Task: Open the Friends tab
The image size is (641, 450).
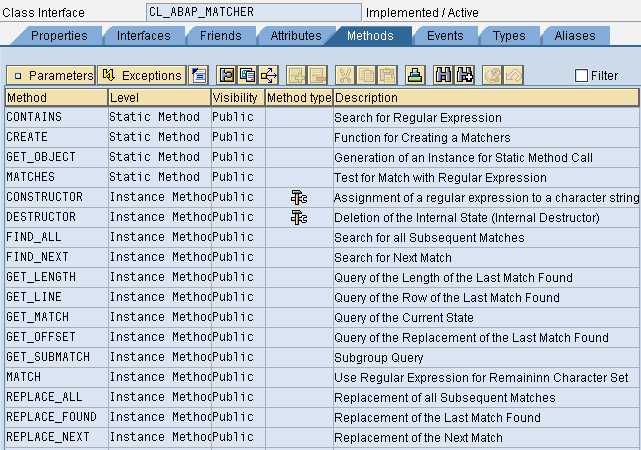Action: click(x=220, y=36)
